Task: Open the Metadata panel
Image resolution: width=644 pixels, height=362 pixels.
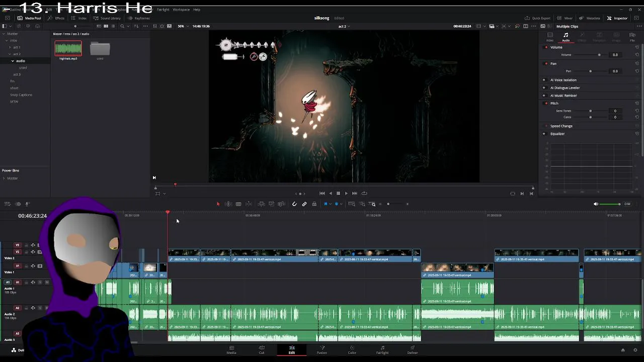Action: pos(590,18)
